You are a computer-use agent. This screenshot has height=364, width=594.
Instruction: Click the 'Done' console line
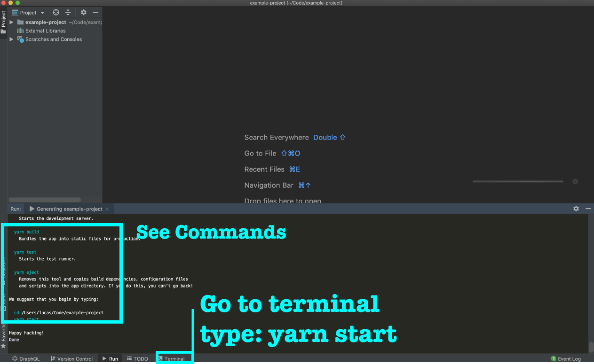(14, 340)
